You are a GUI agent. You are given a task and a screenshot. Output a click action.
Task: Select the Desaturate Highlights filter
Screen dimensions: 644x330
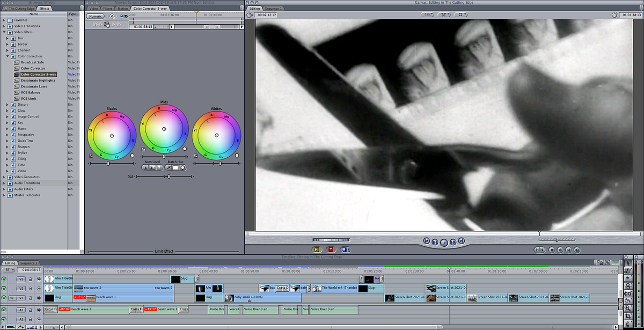coord(38,80)
